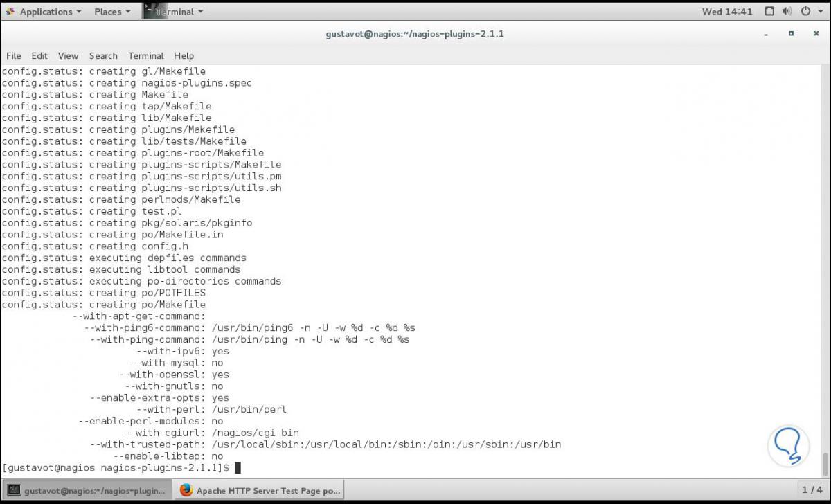
Task: Click the 1 / 4 workspace switcher
Action: (814, 490)
